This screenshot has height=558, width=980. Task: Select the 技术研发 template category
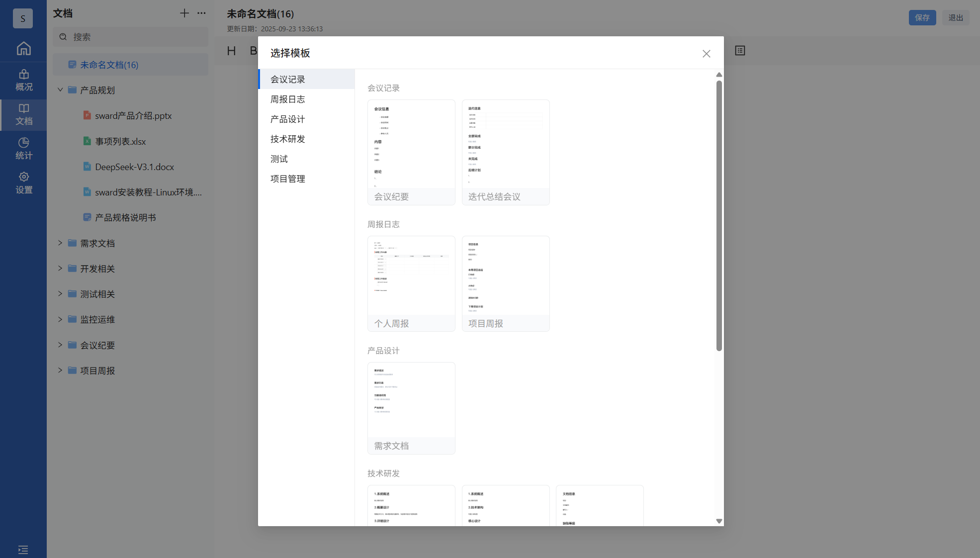point(287,139)
